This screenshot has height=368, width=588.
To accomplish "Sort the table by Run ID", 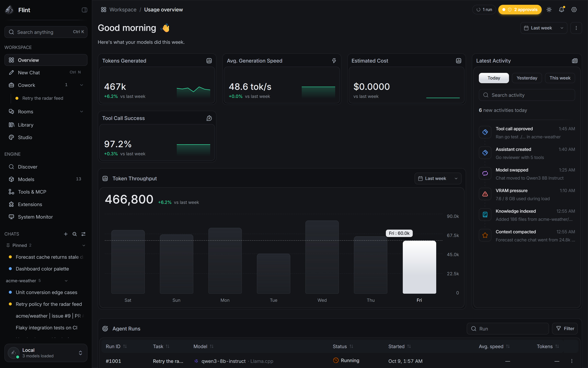I will click(x=116, y=346).
